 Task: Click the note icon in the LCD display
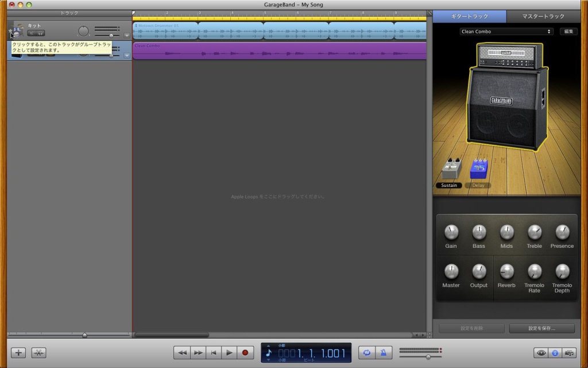269,352
